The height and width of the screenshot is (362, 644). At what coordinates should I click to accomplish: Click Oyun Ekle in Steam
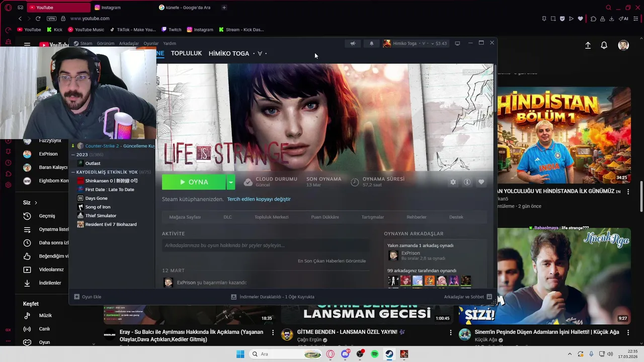click(x=88, y=297)
